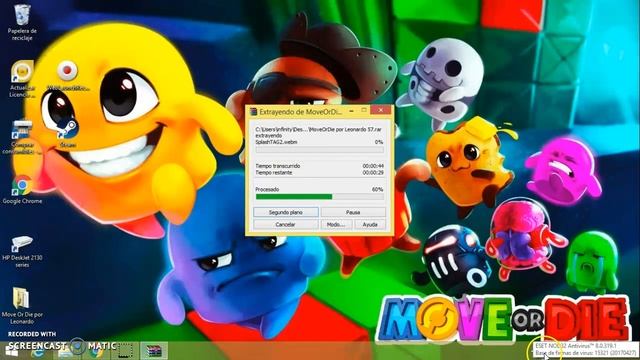
Task: Open the Windows Start button
Action: [x=11, y=351]
